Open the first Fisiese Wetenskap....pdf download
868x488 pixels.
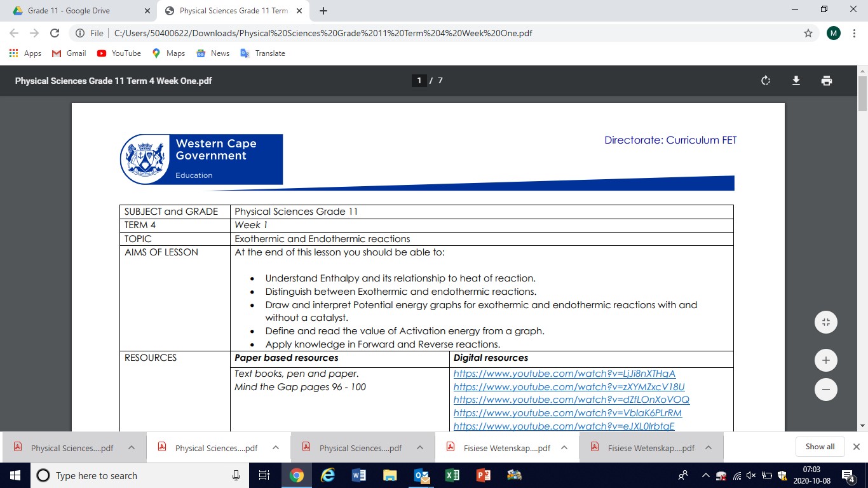(x=498, y=448)
